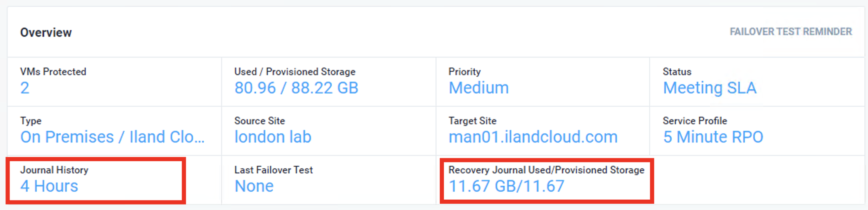Image resolution: width=868 pixels, height=210 pixels.
Task: Click the FAILOVER TEST REMINDER button
Action: [790, 32]
